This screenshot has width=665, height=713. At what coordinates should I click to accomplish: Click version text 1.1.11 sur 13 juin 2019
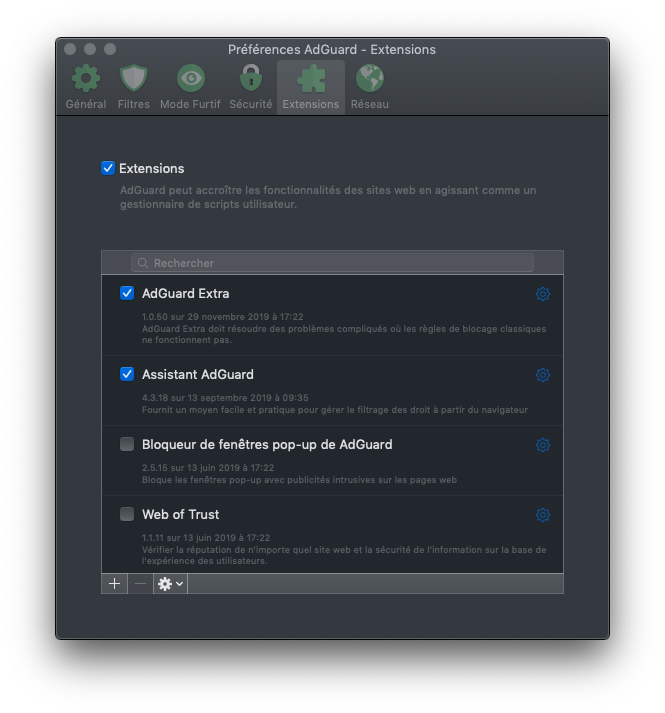pos(206,537)
